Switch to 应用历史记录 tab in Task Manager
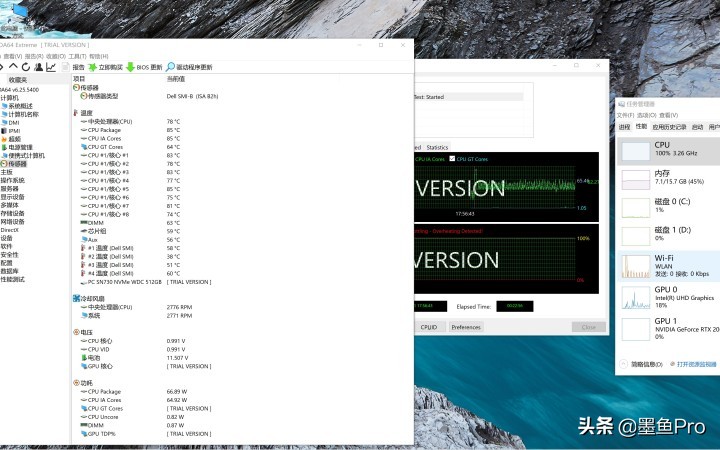This screenshot has height=450, width=720. tap(669, 127)
